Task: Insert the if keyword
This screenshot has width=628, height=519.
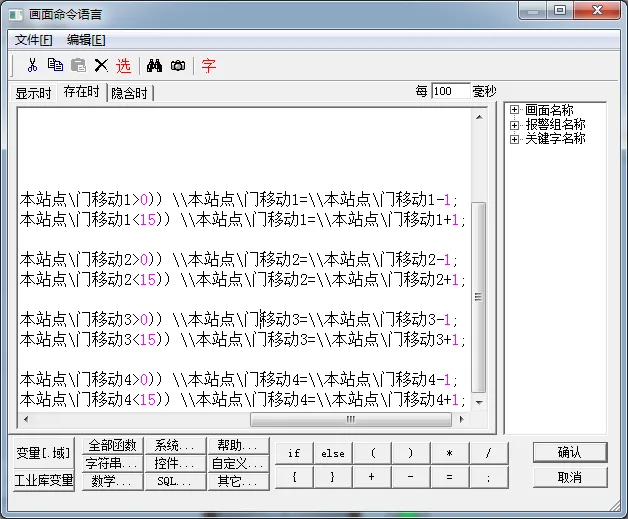Action: point(294,453)
